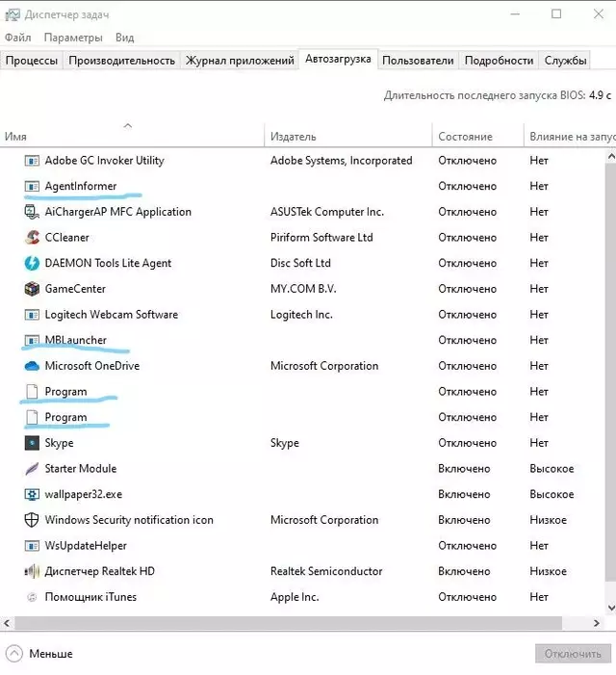Open the Файл menu

[x=18, y=38]
